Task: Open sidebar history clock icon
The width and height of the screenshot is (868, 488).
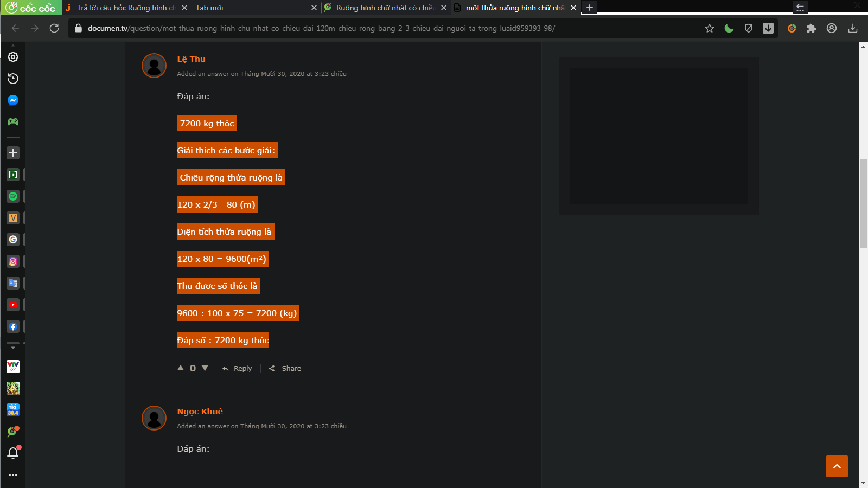Action: (x=13, y=79)
